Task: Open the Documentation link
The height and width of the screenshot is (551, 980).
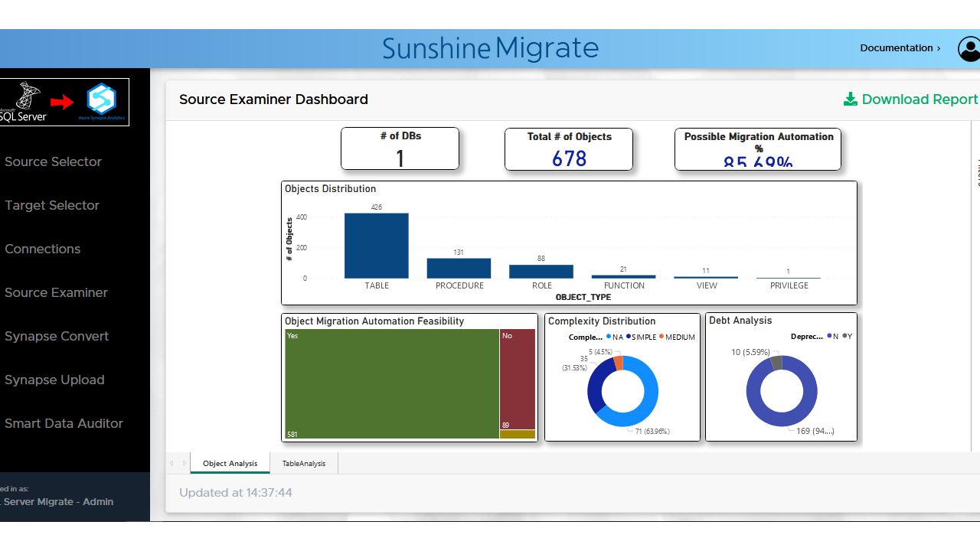Action: click(x=900, y=47)
